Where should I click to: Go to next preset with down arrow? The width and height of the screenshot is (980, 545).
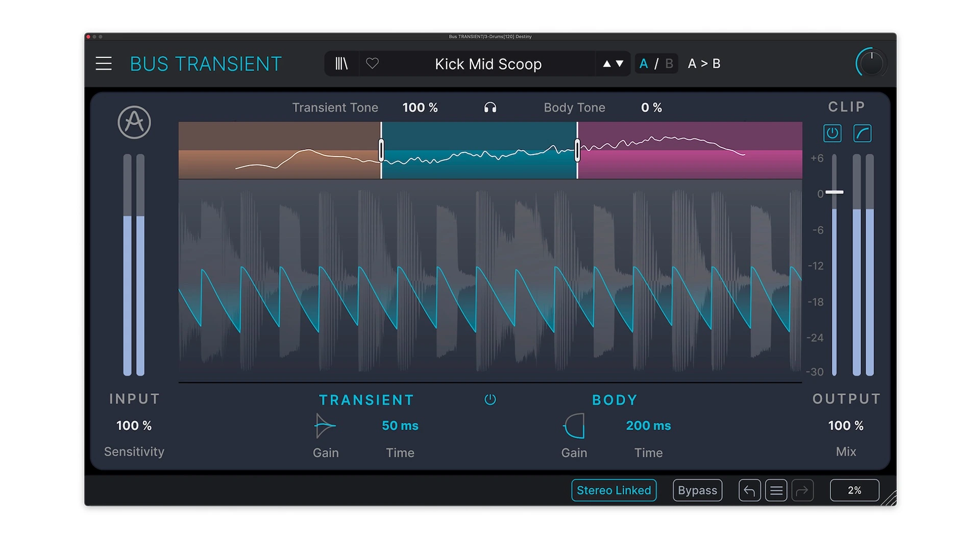620,64
